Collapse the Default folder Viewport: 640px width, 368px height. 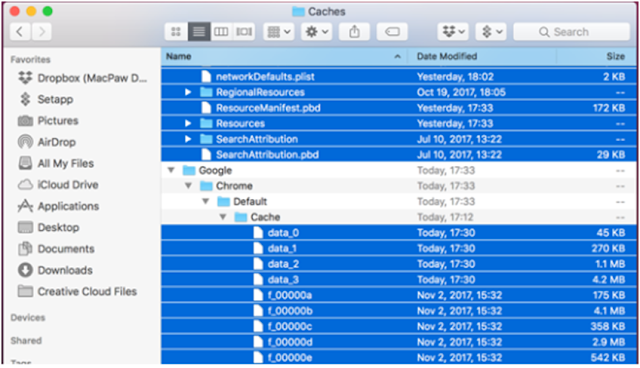coord(206,202)
